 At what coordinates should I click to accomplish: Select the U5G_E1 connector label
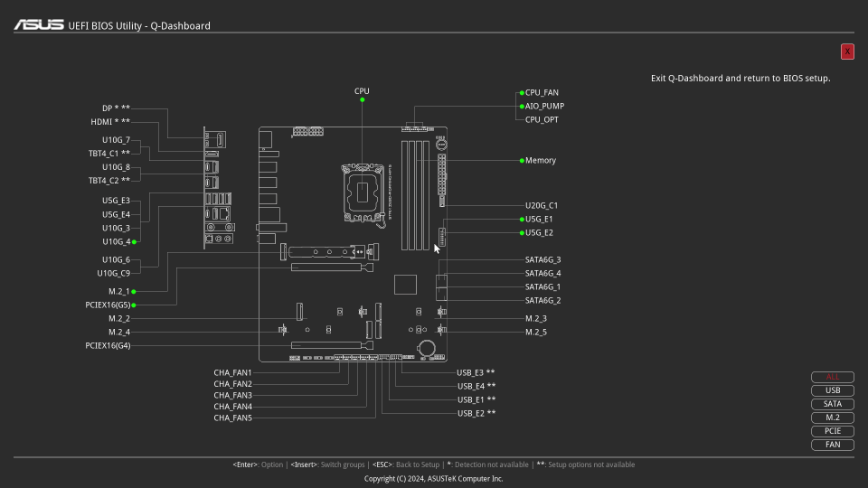click(x=539, y=220)
